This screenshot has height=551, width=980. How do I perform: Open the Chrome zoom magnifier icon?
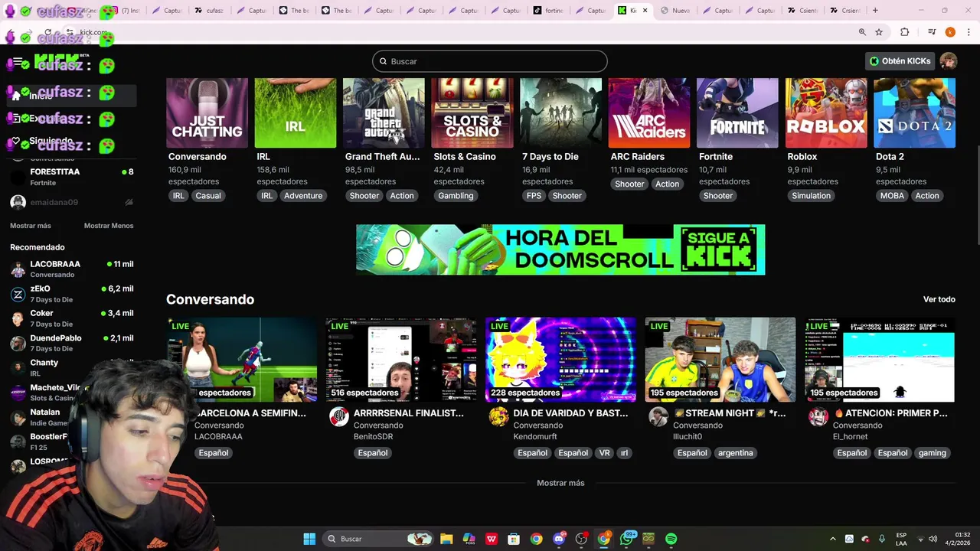[862, 32]
